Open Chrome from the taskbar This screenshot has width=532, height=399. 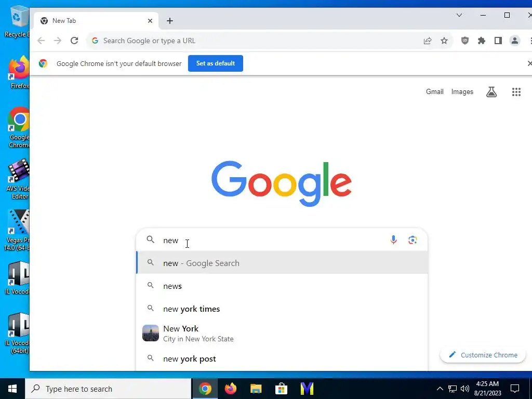click(205, 389)
